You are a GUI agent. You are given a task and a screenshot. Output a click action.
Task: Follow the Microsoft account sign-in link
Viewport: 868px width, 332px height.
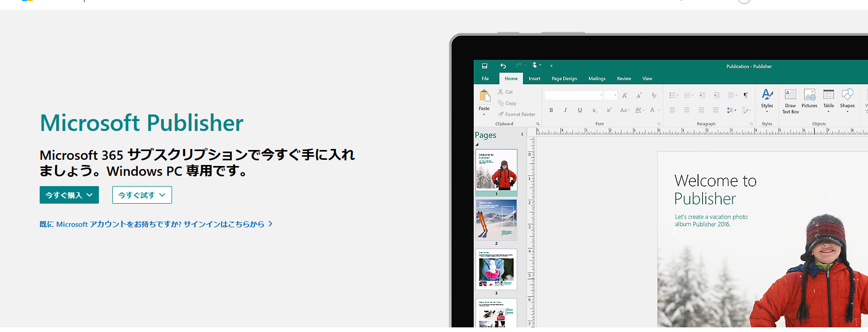(156, 224)
